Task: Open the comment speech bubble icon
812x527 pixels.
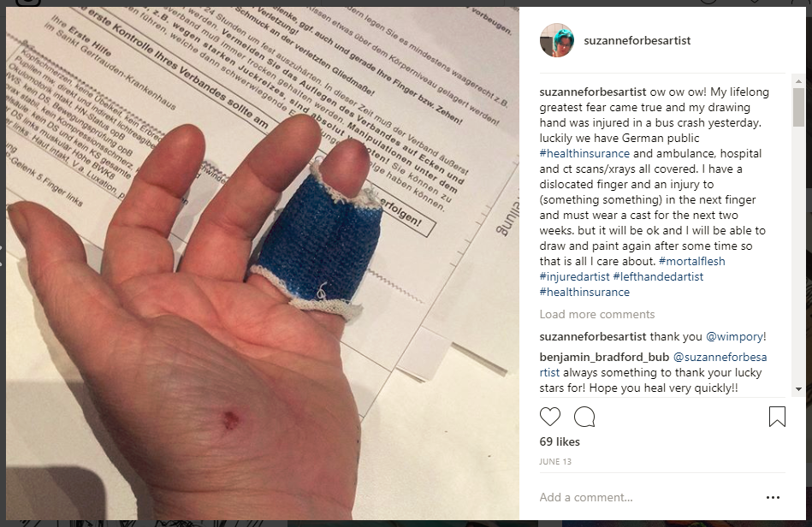Action: pos(584,417)
